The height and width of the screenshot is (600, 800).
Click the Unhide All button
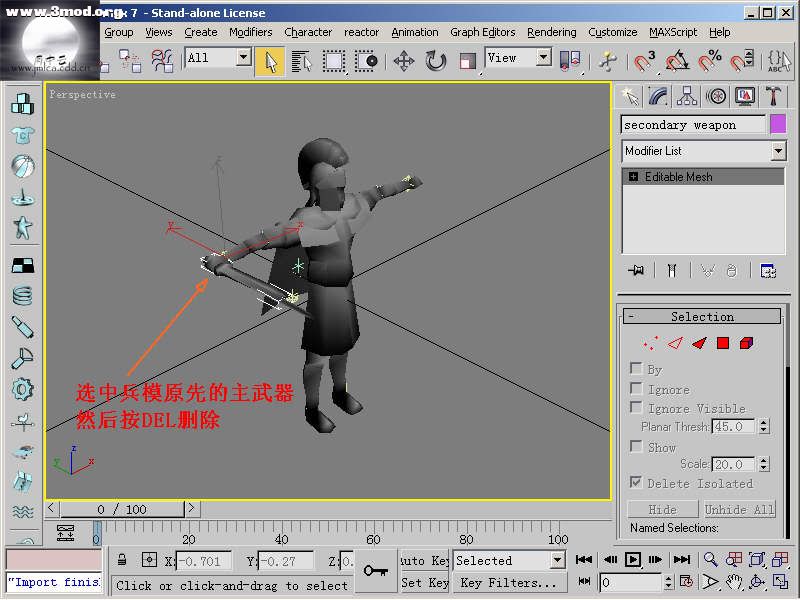pyautogui.click(x=739, y=509)
